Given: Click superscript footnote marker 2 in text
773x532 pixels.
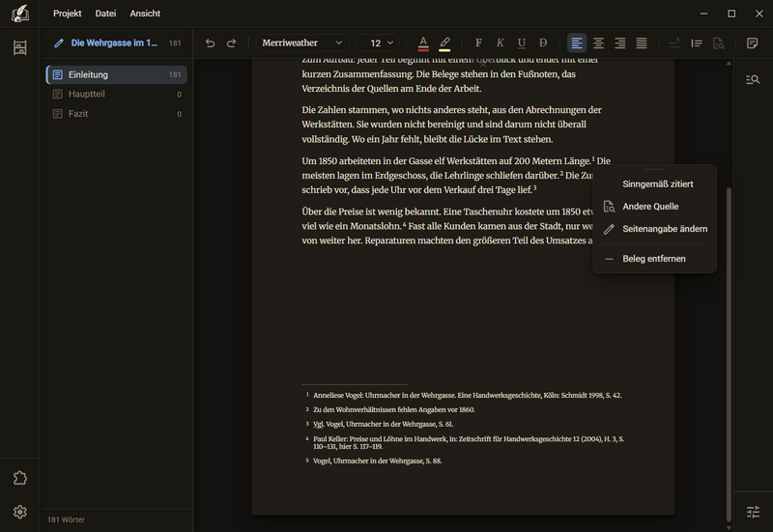Looking at the screenshot, I should [x=561, y=174].
